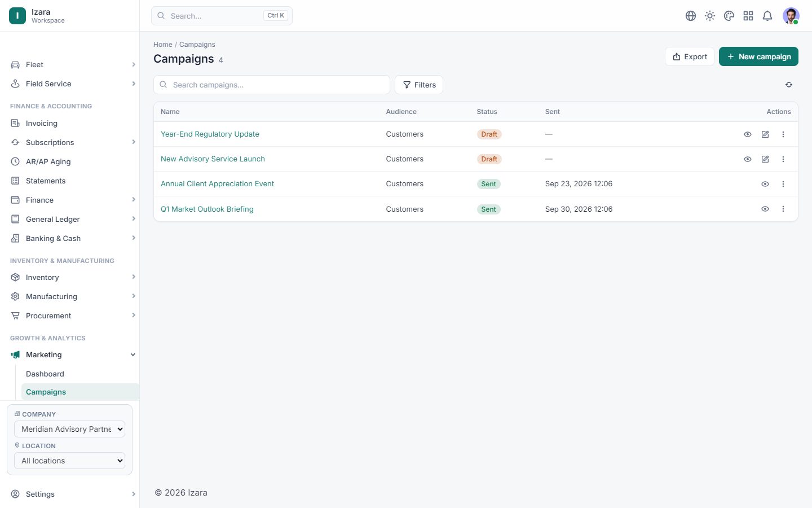Image resolution: width=812 pixels, height=508 pixels.
Task: Sort by Name column header
Action: click(170, 112)
